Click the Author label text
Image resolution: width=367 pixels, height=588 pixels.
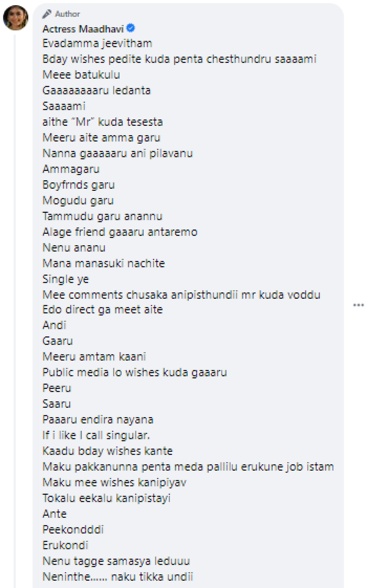(x=68, y=14)
